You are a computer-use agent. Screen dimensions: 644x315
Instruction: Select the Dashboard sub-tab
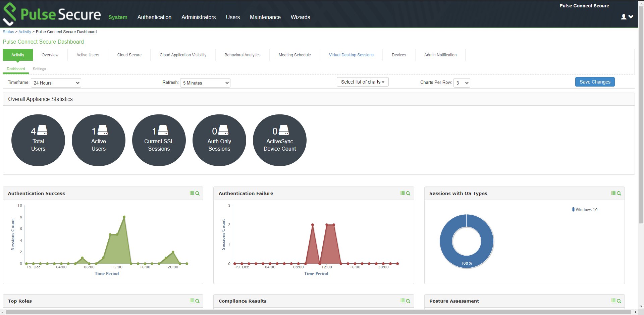[16, 69]
